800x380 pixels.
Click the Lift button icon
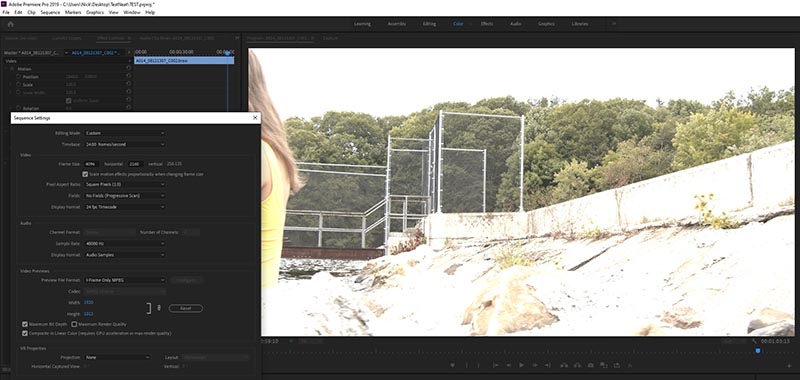pos(564,365)
